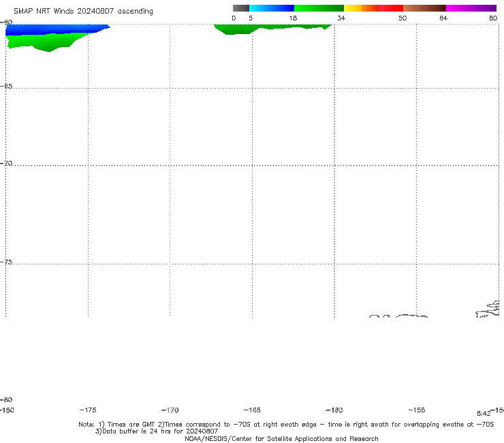Click the magenta-purple segment of the color bar
This screenshot has height=443, width=504.
pos(471,8)
